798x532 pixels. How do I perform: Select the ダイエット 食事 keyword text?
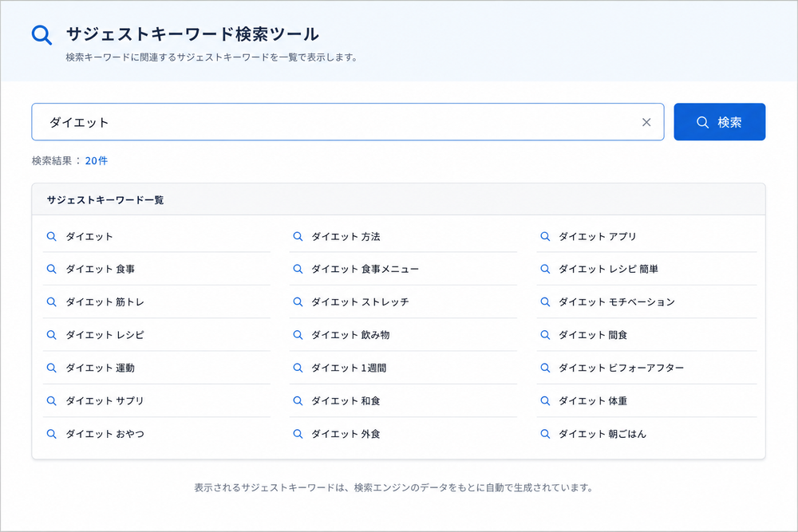(x=101, y=269)
